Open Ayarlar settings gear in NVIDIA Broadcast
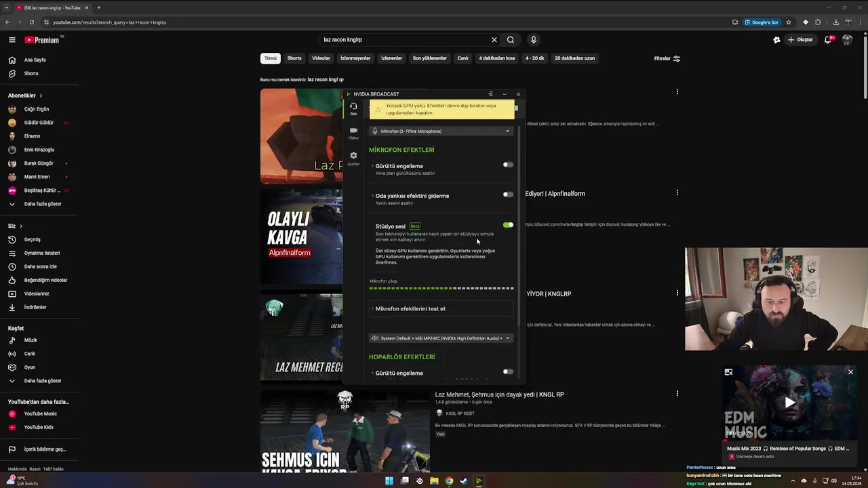Screen dimensions: 868x488 coord(353,158)
